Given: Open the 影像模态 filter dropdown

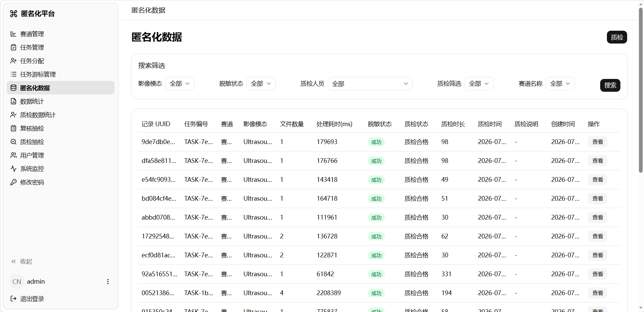Looking at the screenshot, I should (x=180, y=84).
